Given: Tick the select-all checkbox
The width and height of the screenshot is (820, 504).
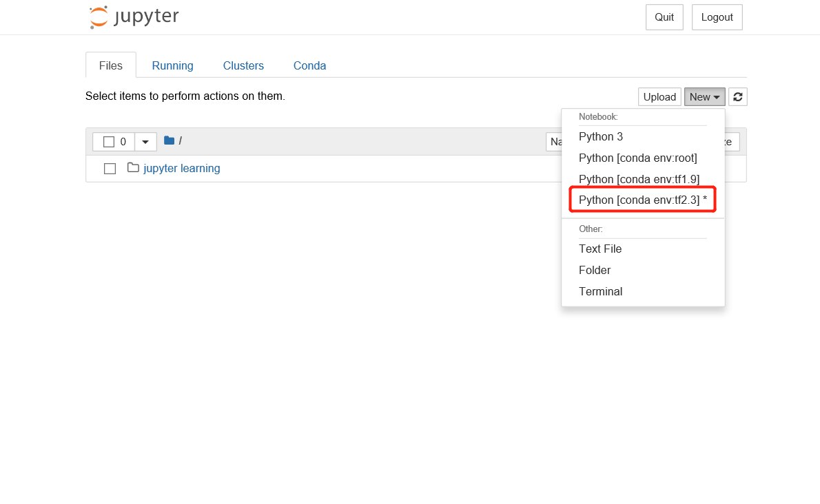Looking at the screenshot, I should [x=109, y=142].
